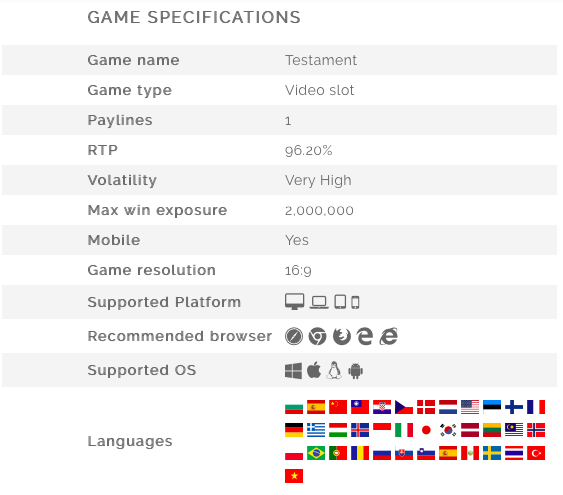Click the smartphone platform icon
This screenshot has height=495, width=563.
355,302
